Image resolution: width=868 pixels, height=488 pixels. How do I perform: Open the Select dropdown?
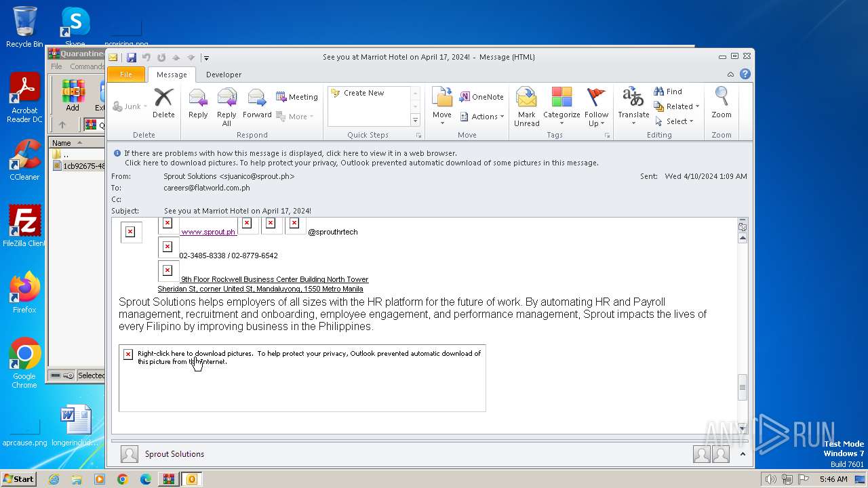tap(674, 121)
